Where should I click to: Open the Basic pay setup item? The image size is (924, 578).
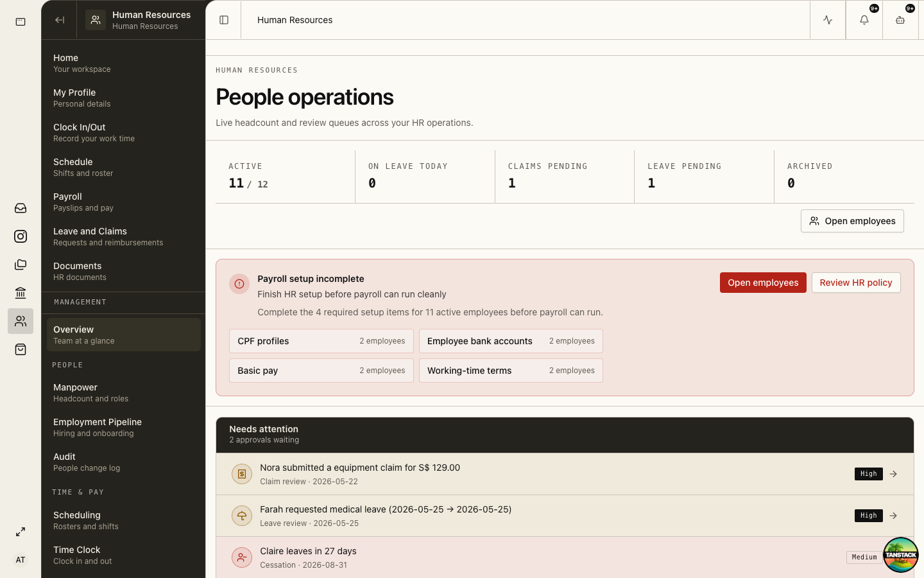pos(321,371)
